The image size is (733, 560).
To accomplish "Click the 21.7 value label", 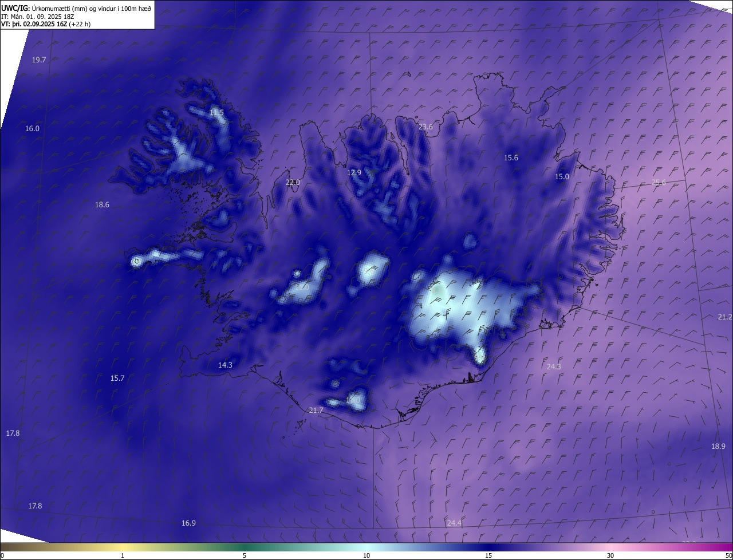I will click(x=316, y=410).
